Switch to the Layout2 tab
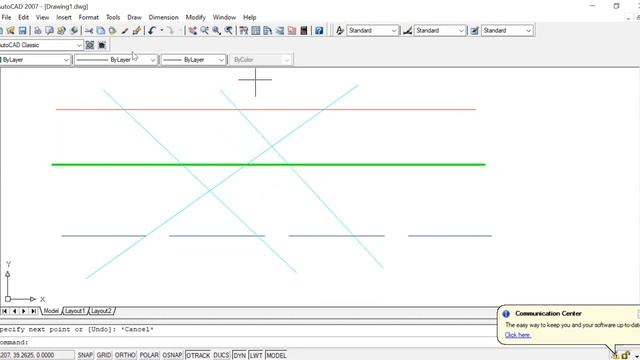 [x=101, y=311]
